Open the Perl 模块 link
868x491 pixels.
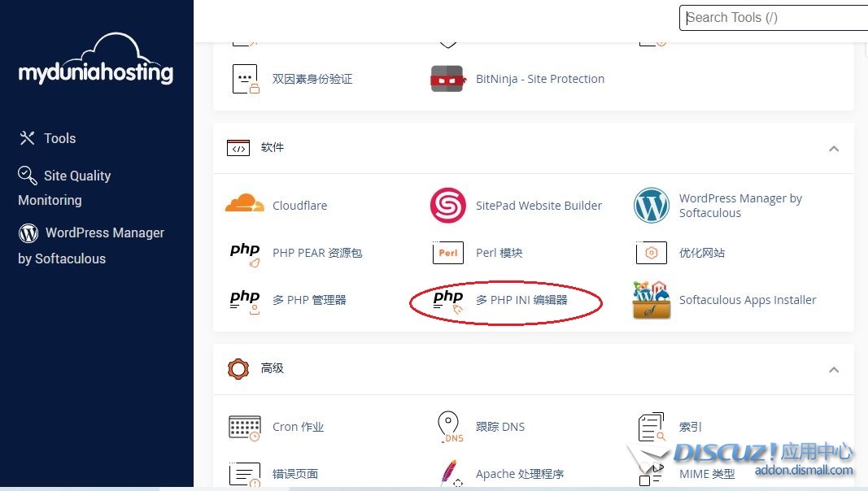coord(499,254)
